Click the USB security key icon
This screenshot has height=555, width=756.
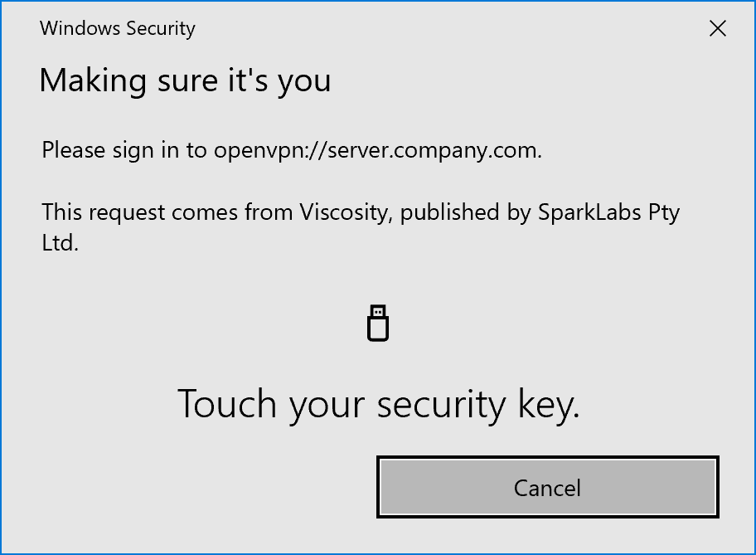(378, 323)
